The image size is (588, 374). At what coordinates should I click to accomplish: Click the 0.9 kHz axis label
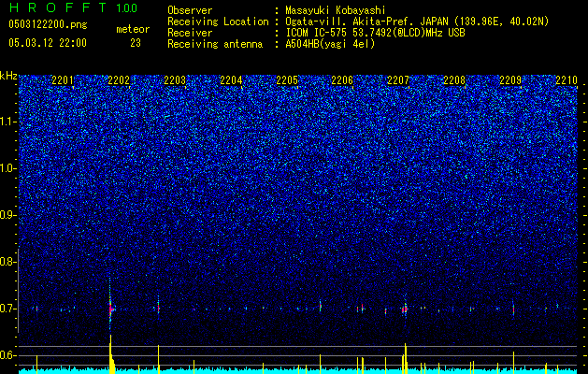point(8,215)
